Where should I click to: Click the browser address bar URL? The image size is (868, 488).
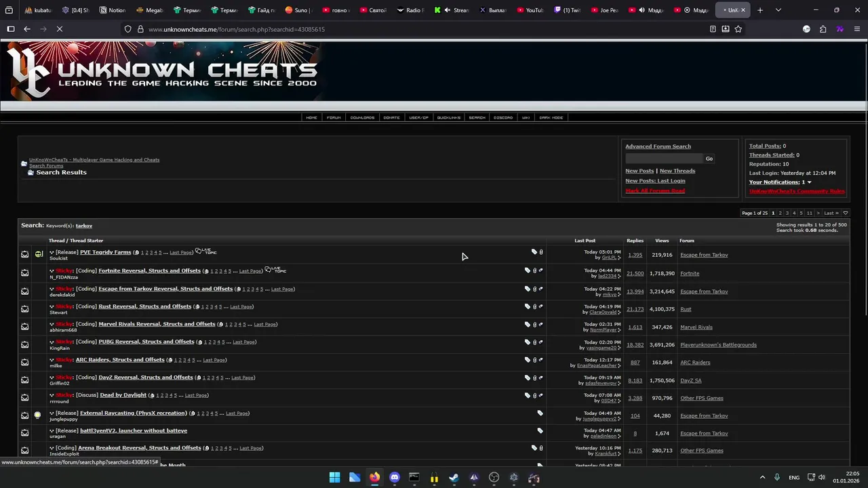[237, 29]
